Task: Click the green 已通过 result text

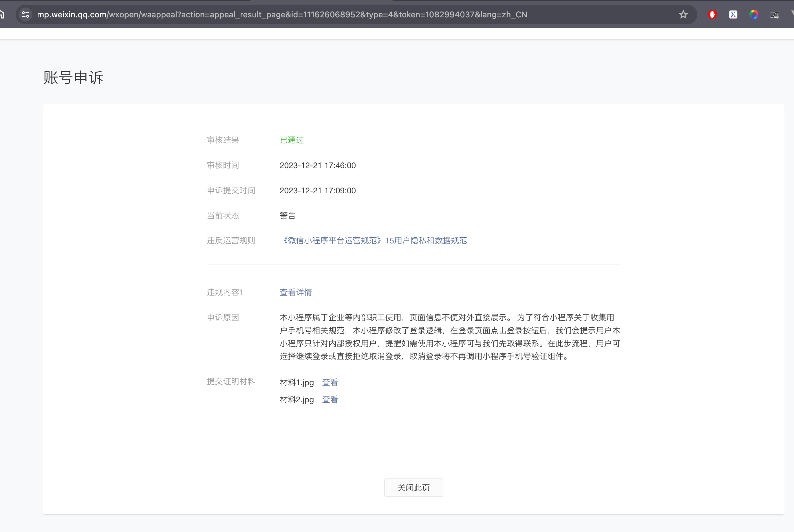Action: tap(292, 140)
